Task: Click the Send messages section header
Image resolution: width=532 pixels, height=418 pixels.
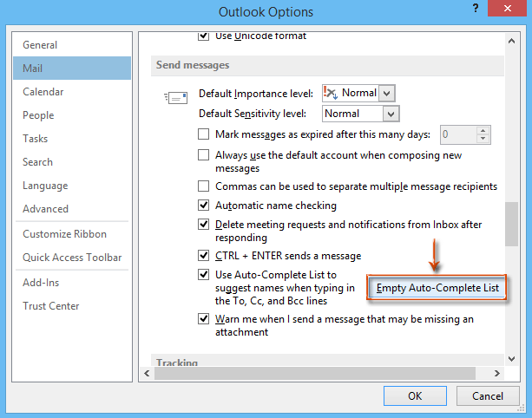Action: tap(327, 65)
